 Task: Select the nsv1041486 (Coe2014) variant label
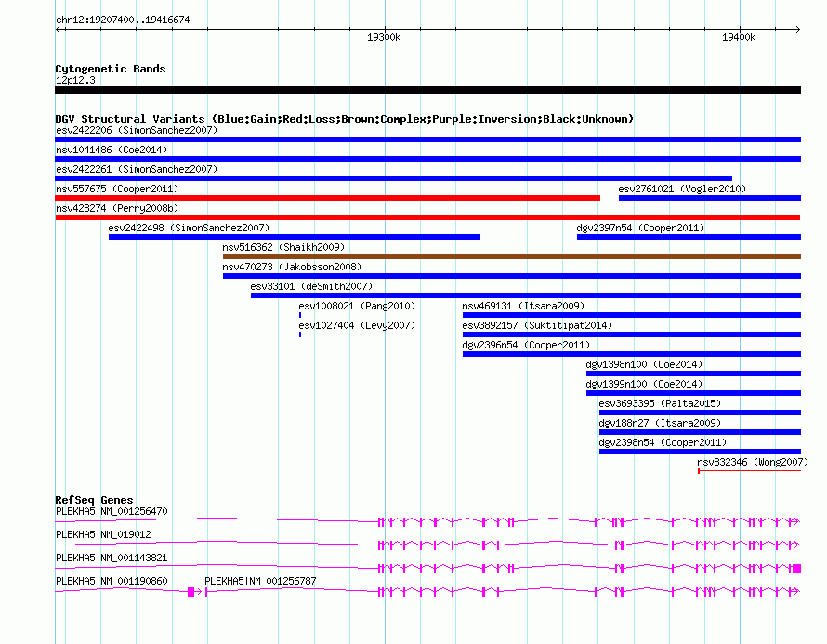click(112, 150)
